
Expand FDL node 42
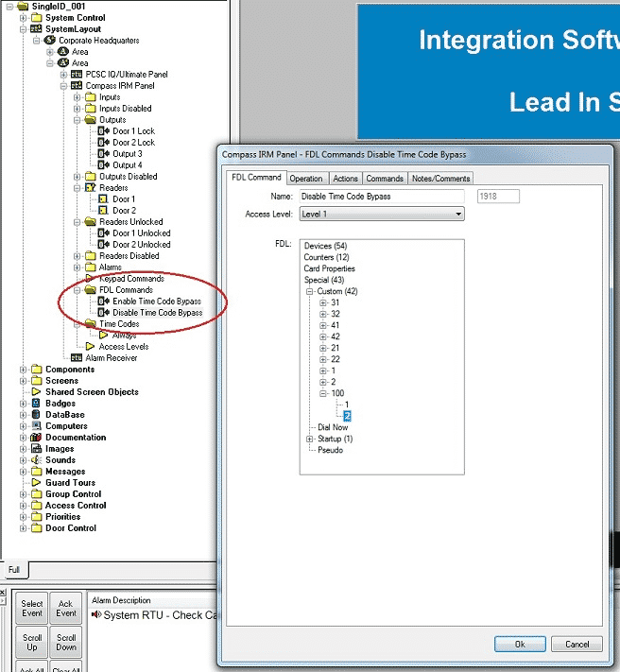click(x=323, y=336)
